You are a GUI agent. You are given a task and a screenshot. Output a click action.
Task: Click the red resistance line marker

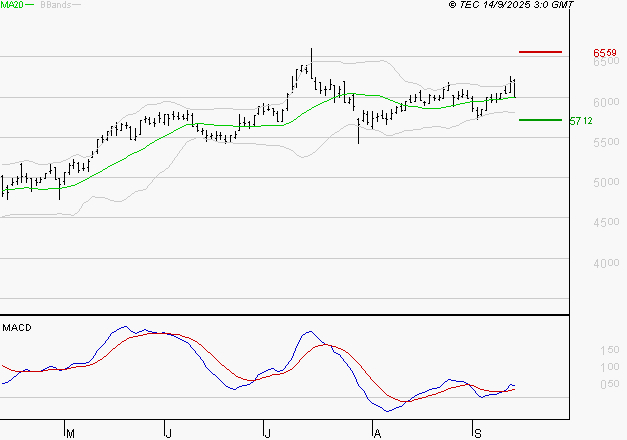click(540, 51)
